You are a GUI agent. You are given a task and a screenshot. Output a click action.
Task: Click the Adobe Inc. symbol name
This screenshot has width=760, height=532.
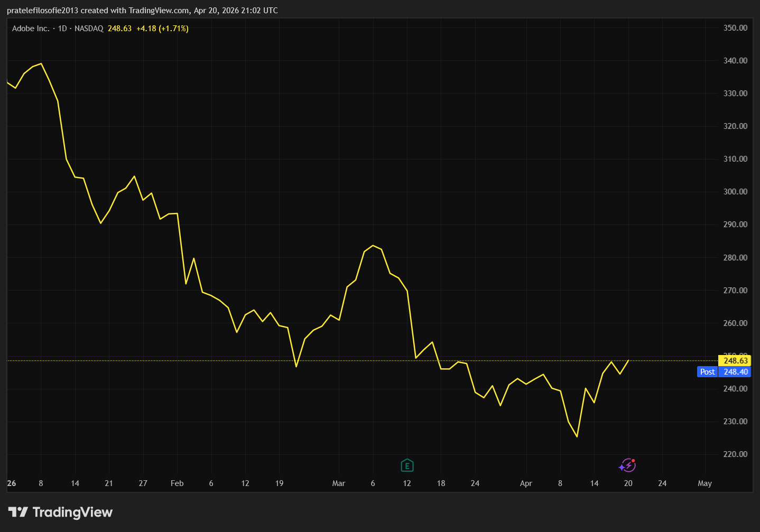[31, 29]
